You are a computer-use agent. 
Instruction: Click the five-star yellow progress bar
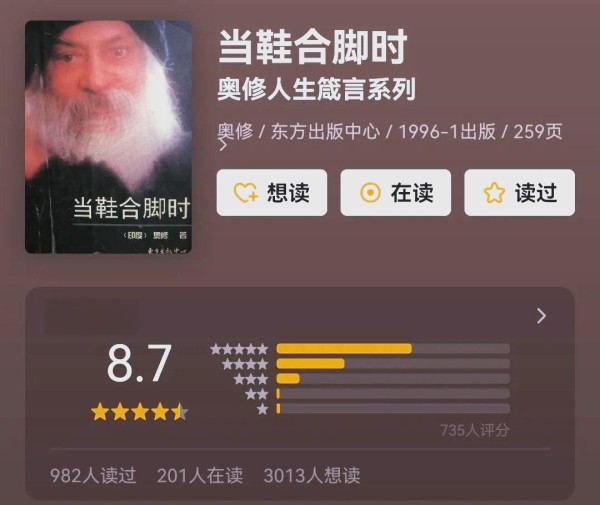click(344, 349)
